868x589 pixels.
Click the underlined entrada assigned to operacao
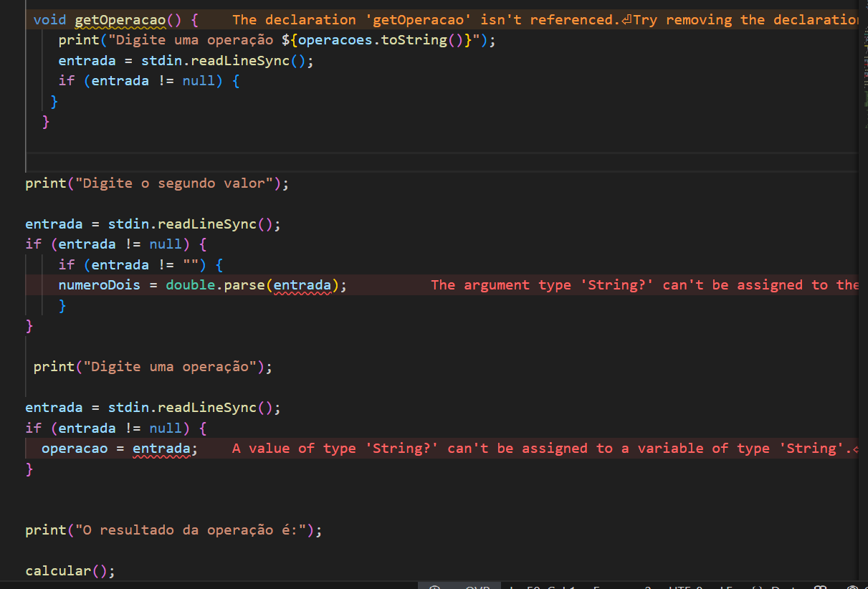tap(162, 449)
